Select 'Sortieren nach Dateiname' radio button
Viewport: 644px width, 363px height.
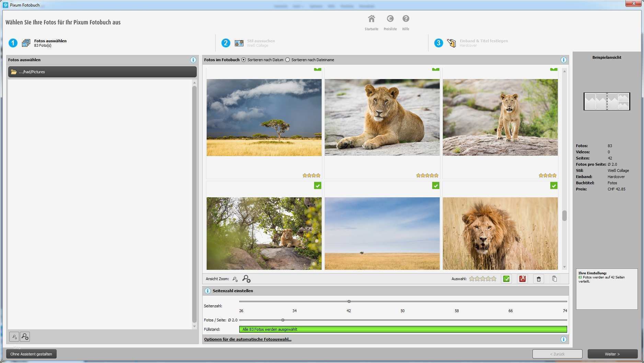tap(288, 60)
